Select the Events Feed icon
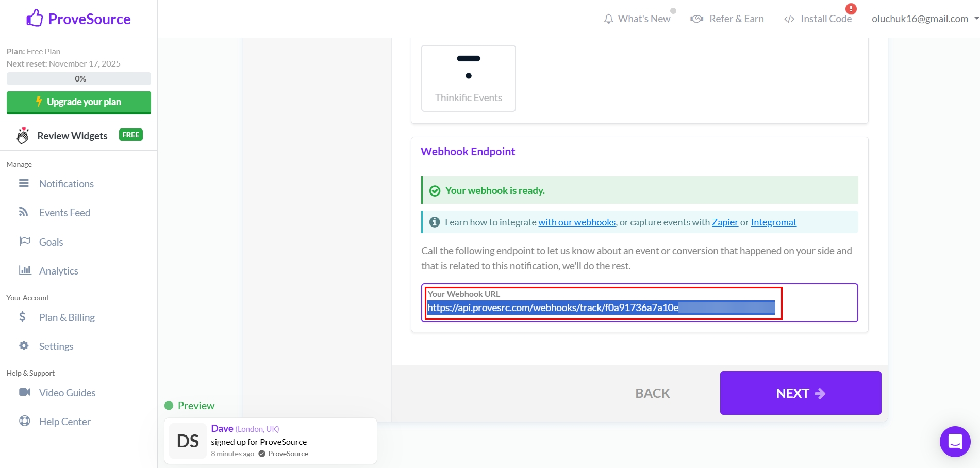This screenshot has width=980, height=468. (24, 212)
